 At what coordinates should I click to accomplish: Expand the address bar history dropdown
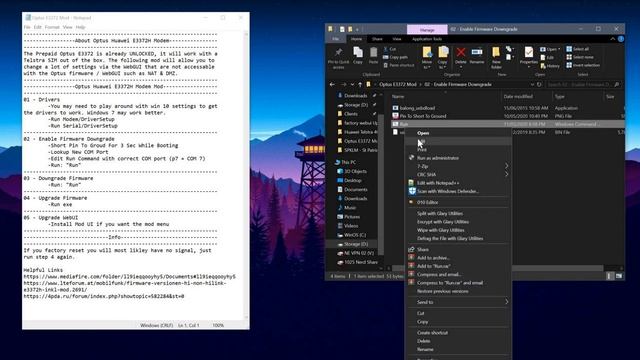pos(532,84)
